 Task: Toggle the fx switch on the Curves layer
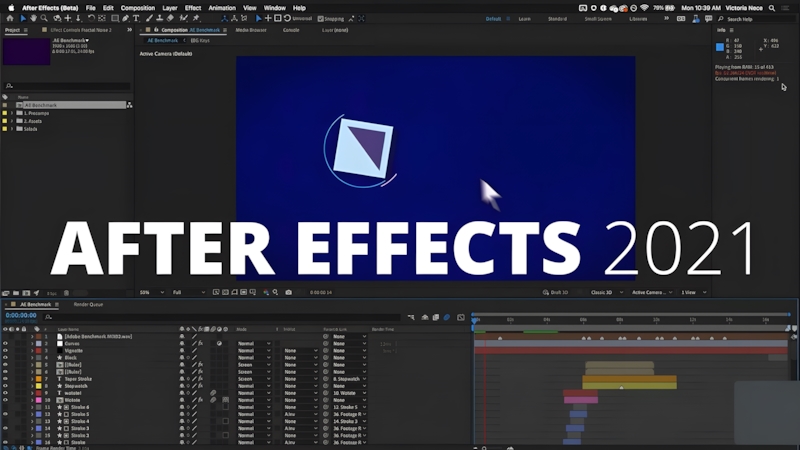[x=201, y=344]
